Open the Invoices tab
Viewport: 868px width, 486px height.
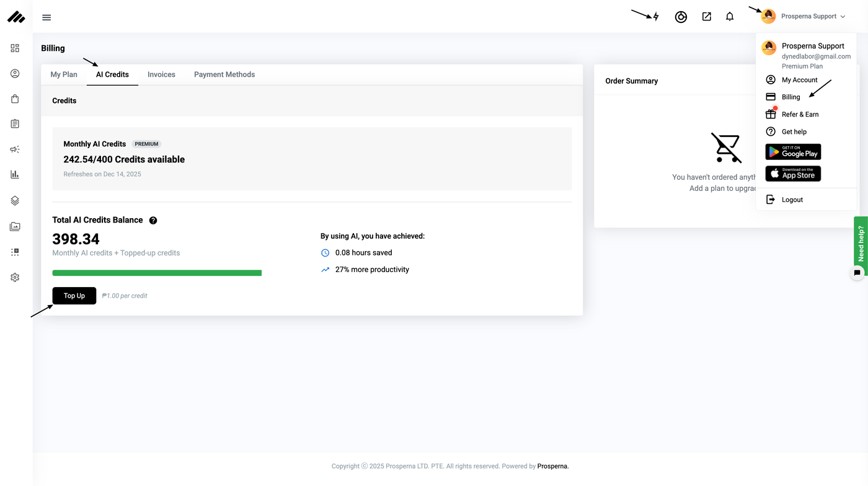(x=161, y=74)
